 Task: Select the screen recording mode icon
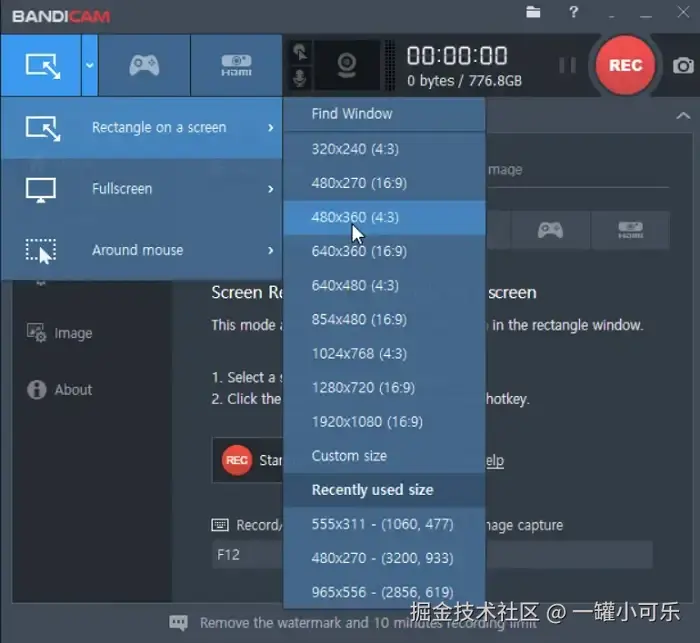click(41, 66)
